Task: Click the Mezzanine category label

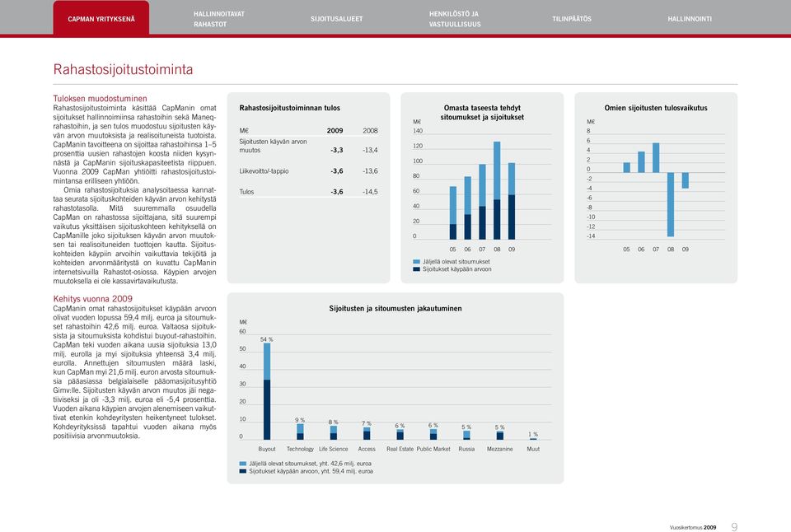Action: [x=500, y=449]
